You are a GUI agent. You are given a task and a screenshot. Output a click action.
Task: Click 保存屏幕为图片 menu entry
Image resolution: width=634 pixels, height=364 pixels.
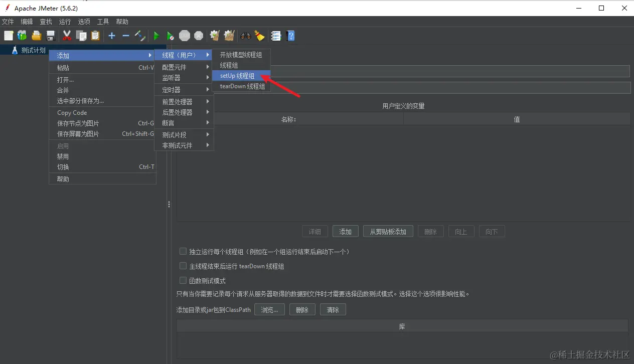coord(102,134)
